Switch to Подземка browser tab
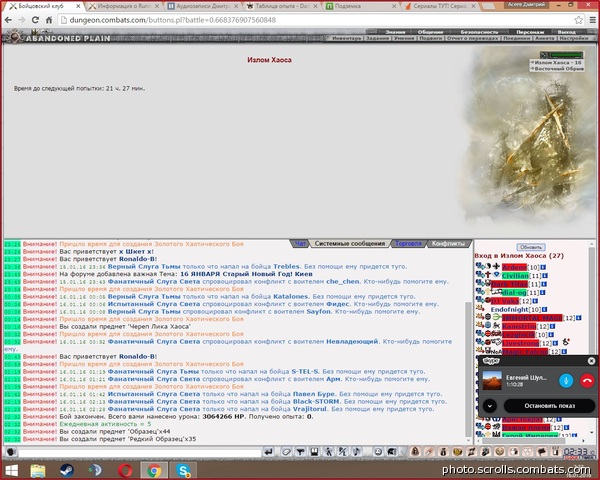Viewport: 600px width, 480px height. tap(360, 6)
